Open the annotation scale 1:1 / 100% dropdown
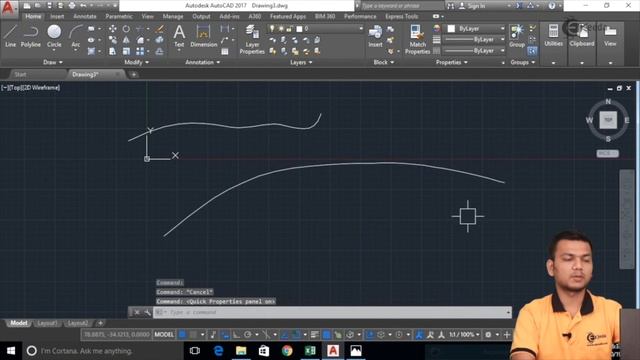 point(464,335)
